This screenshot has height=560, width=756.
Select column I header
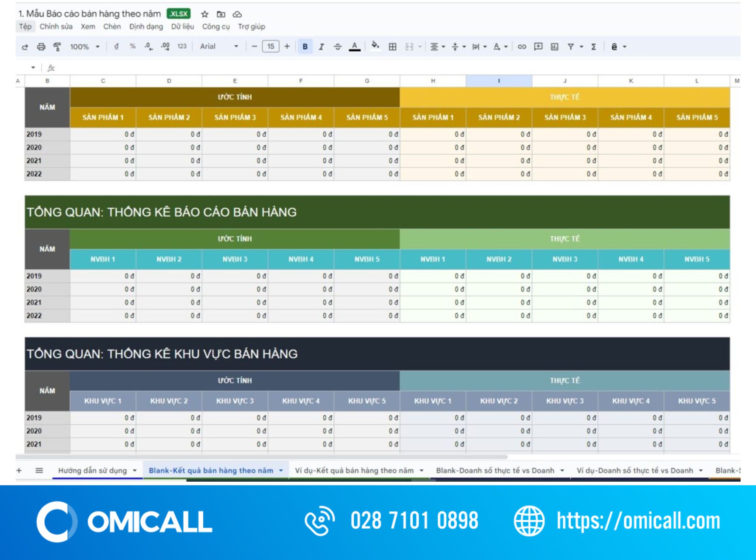(x=499, y=81)
